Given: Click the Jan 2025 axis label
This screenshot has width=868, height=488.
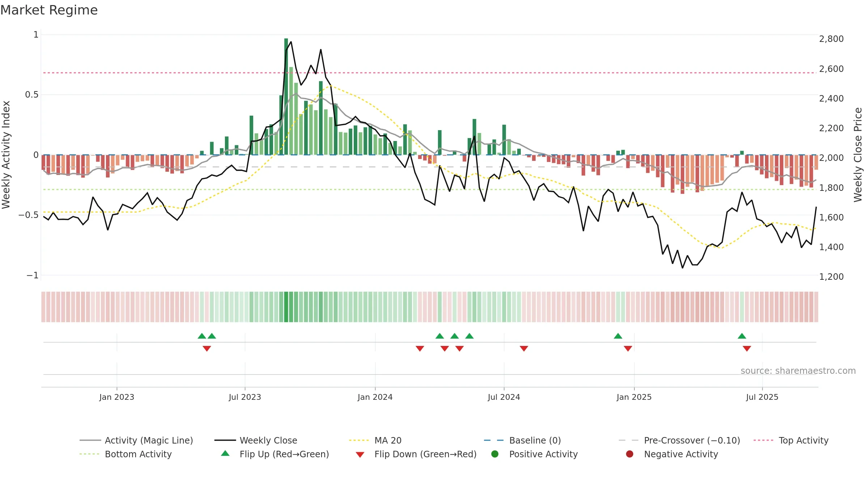Looking at the screenshot, I should [634, 397].
